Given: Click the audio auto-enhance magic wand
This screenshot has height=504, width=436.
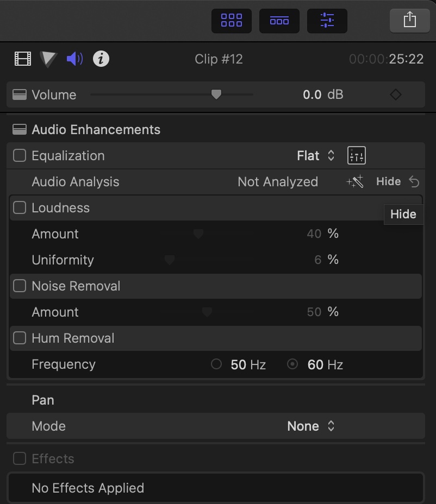Looking at the screenshot, I should [355, 182].
